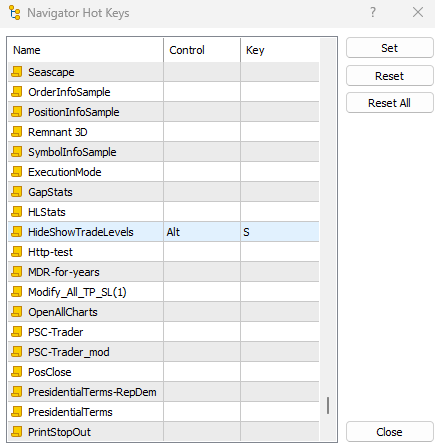The height and width of the screenshot is (444, 435).
Task: Click the Navigator Hot Keys title icon
Action: point(15,13)
